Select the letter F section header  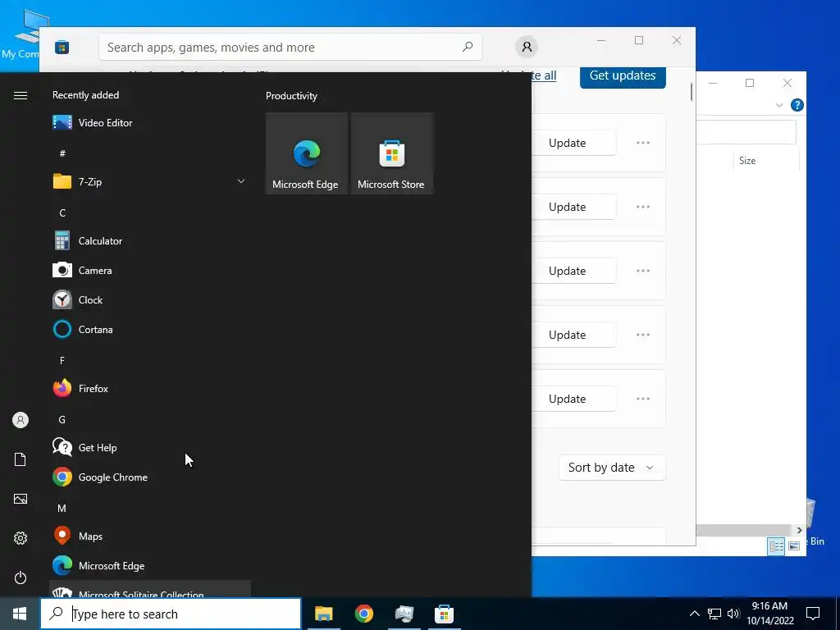coord(62,361)
